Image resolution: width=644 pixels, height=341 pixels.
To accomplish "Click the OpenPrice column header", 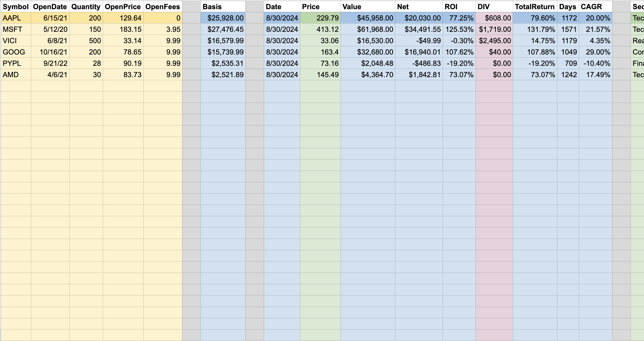I will (123, 7).
